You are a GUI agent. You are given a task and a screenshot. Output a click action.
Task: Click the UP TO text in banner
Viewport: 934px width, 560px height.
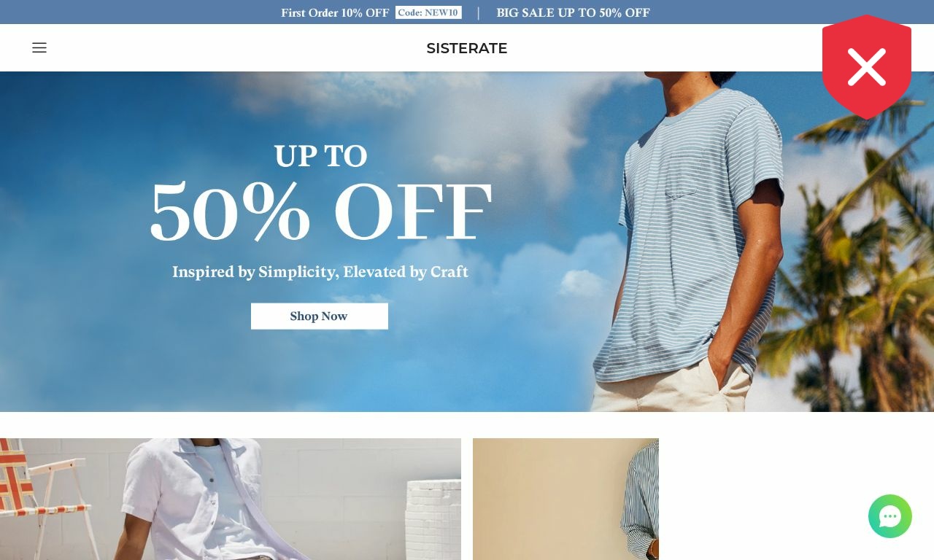(320, 156)
